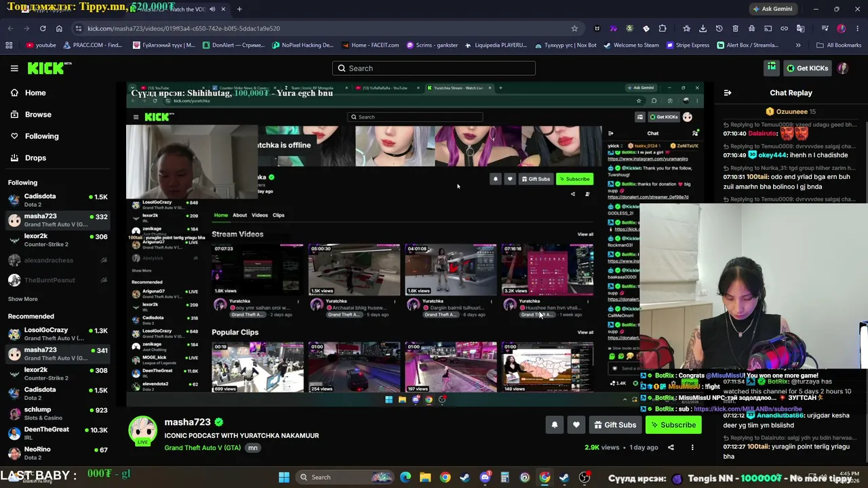The image size is (868, 488).
Task: Open the Home - FACEIT.com bookmark
Action: (x=371, y=45)
